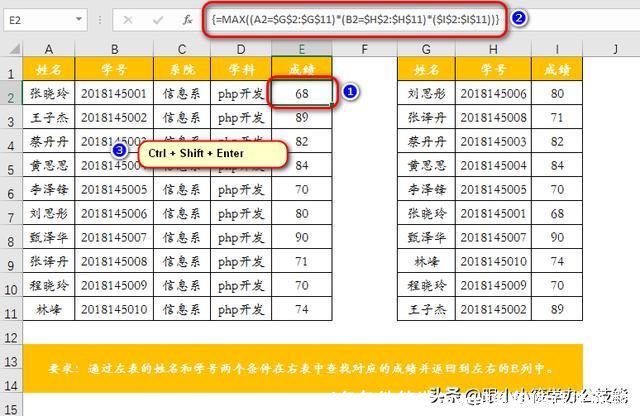
Task: Click cell A11 林峰 in left table
Action: (49, 309)
